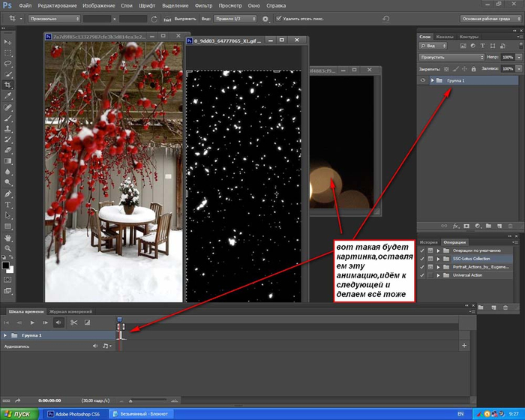Select the Horizontal Type tool in toolbox
Screen dimensions: 525x420
tap(7, 205)
